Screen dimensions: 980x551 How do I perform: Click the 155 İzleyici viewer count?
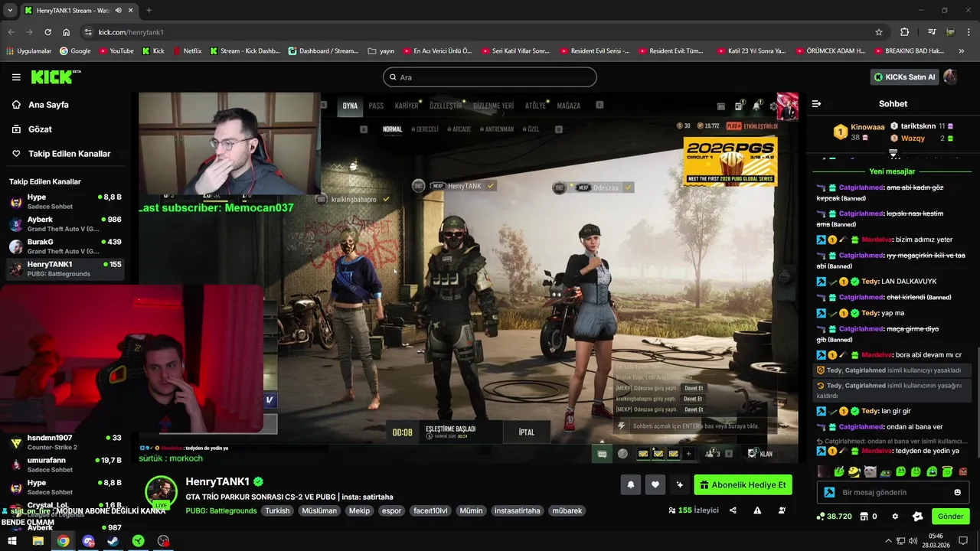[x=694, y=510]
